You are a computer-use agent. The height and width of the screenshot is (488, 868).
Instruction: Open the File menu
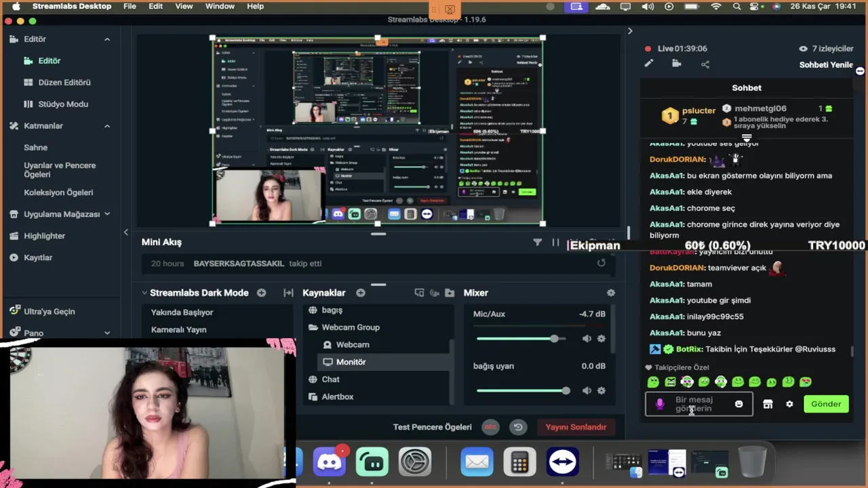[130, 6]
